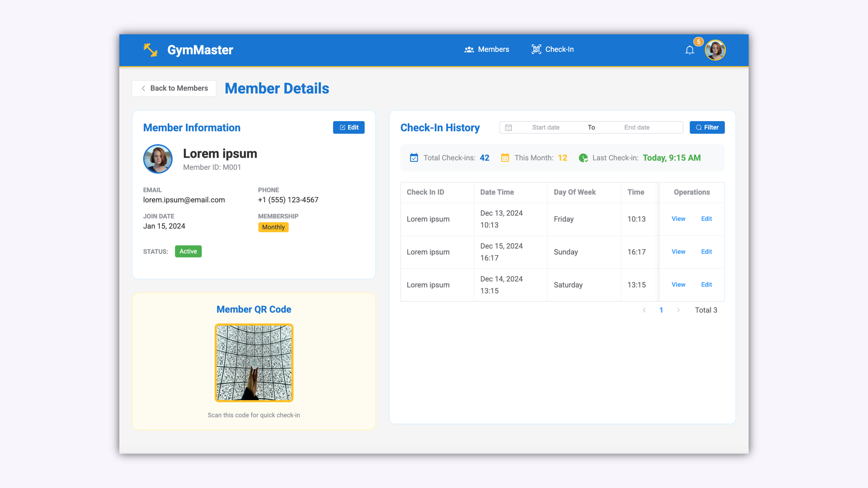Click the Edit pencil icon on Member Information
Image resolution: width=868 pixels, height=488 pixels.
click(342, 127)
